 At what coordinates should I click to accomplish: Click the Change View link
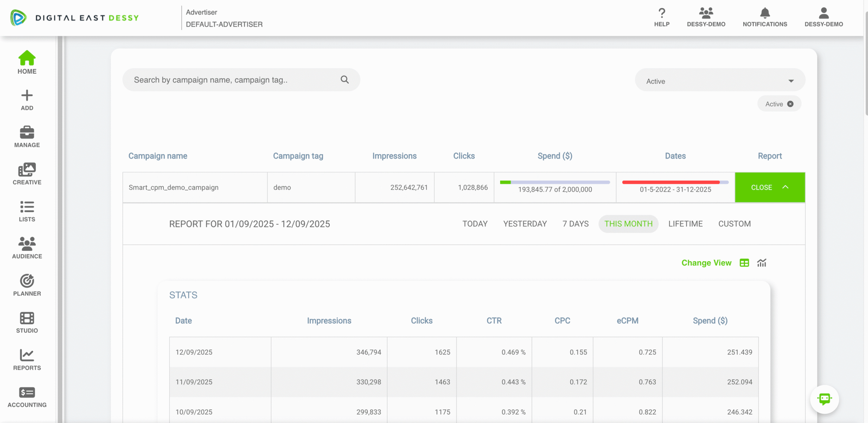[706, 263]
